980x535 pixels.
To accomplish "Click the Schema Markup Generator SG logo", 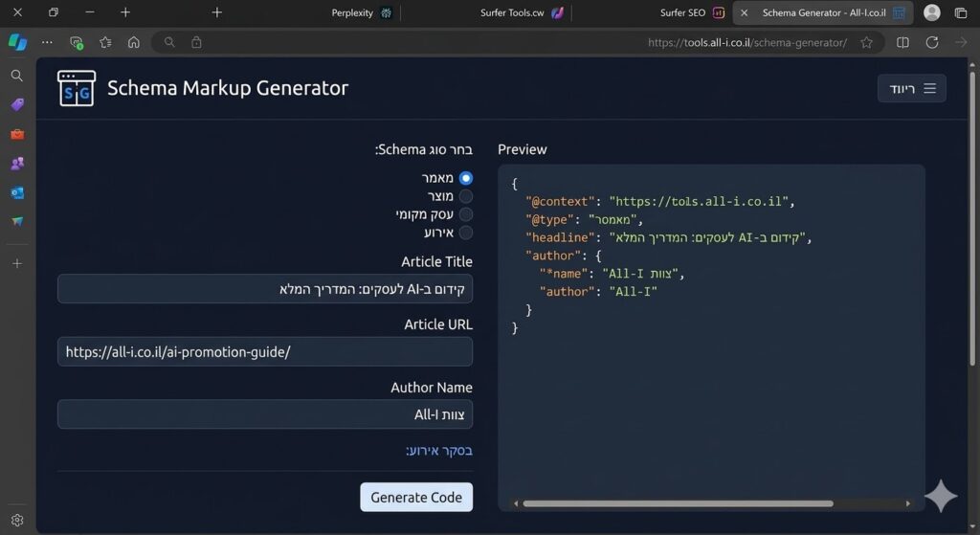I will tap(77, 88).
